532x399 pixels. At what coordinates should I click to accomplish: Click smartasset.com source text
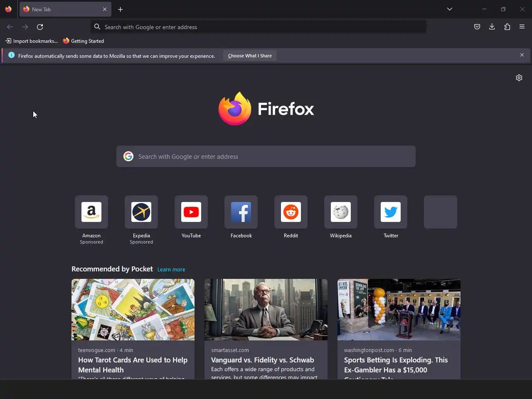tap(230, 350)
